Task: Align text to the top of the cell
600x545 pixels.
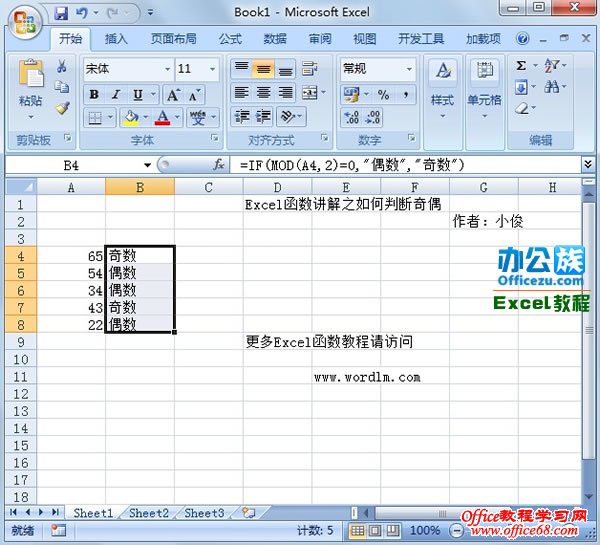Action: pos(241,68)
